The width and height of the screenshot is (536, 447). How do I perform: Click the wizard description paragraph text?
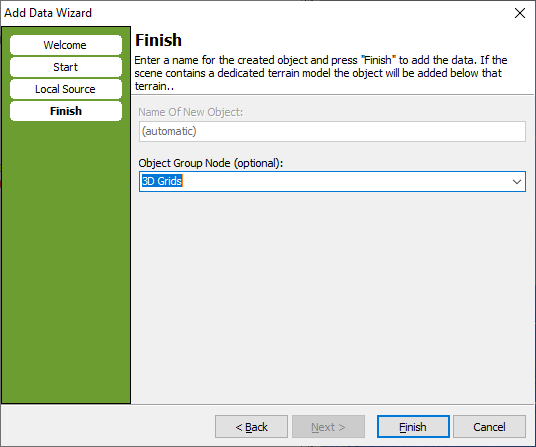[321, 73]
